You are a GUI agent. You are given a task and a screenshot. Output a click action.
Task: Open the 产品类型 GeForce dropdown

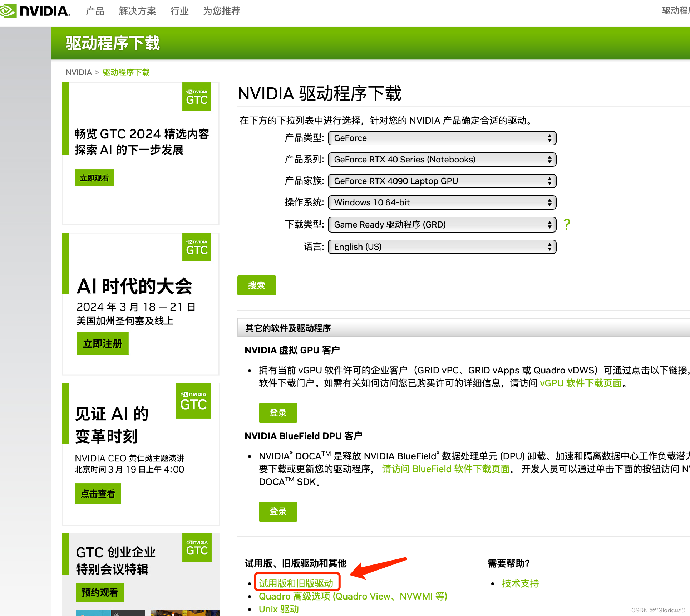[x=442, y=138]
